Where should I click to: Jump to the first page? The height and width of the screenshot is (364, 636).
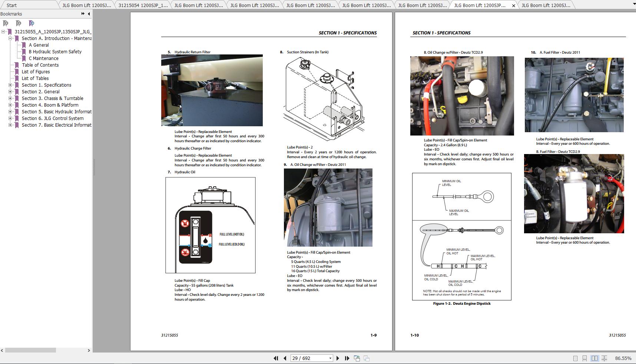coord(276,358)
